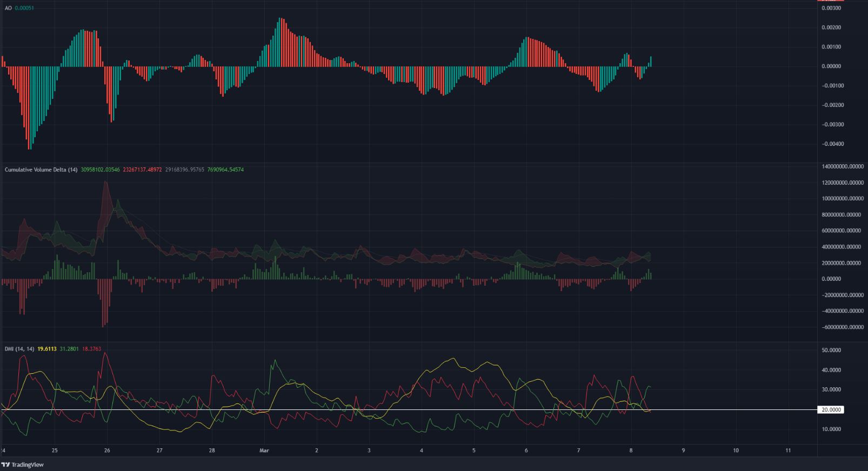Click the 27 date label on time axis

click(x=159, y=450)
